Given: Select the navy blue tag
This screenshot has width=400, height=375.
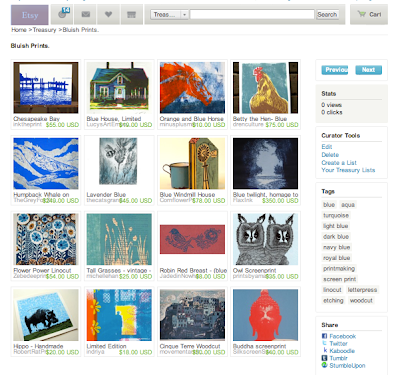Looking at the screenshot, I should 336,247.
